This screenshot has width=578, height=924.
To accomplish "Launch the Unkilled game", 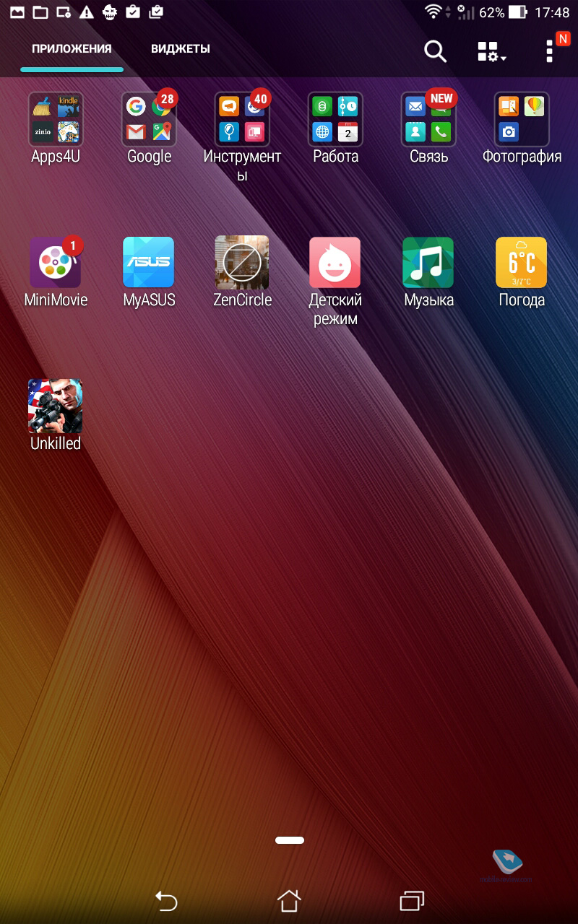I will [56, 406].
